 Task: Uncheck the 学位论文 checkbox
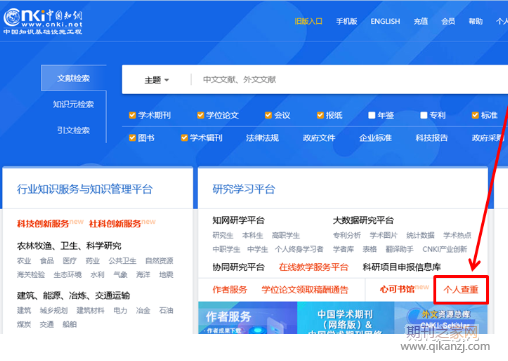pos(200,115)
